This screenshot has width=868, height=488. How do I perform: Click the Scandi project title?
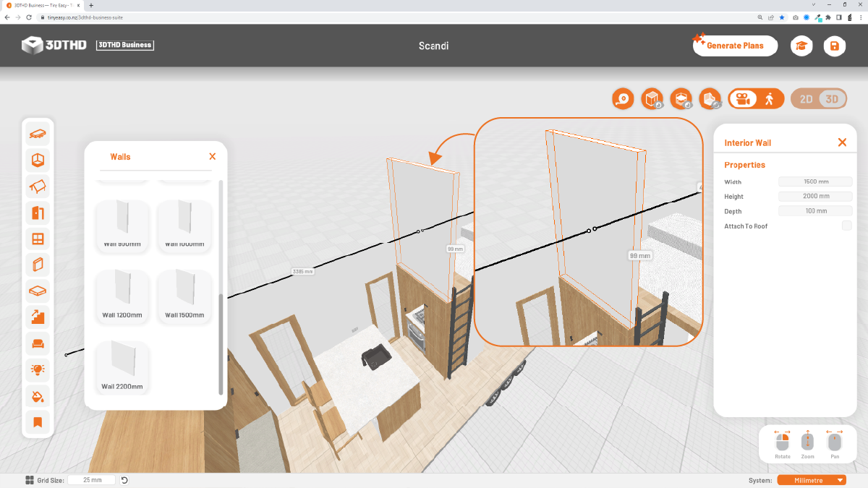pyautogui.click(x=434, y=46)
